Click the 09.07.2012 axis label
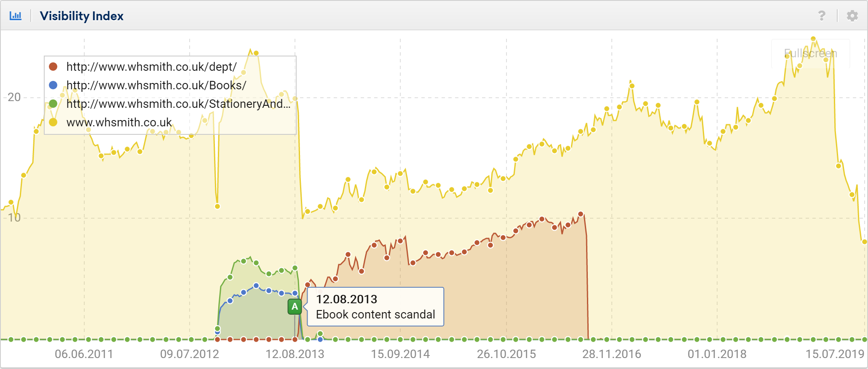Viewport: 868px width, 369px height. click(190, 354)
